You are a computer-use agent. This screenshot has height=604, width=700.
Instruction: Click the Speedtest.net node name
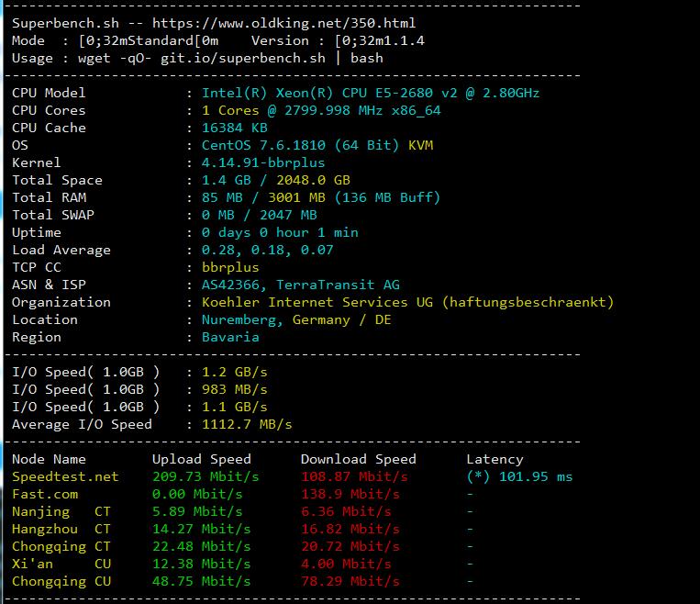click(65, 476)
